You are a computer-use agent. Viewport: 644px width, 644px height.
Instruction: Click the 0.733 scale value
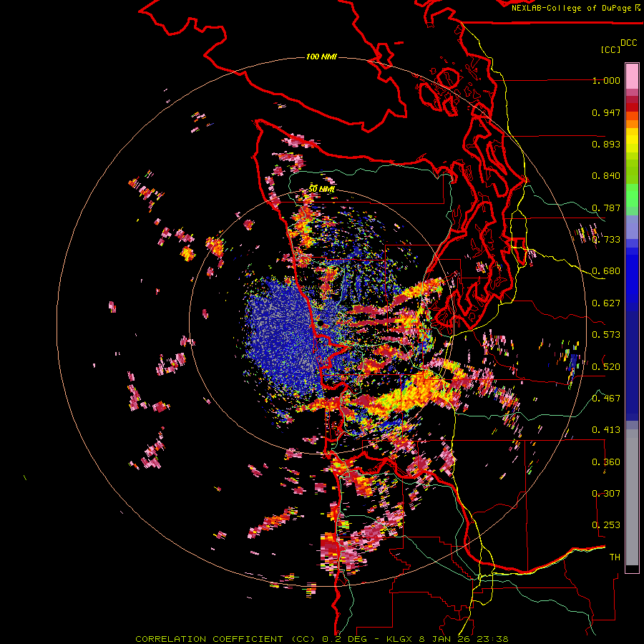[606, 240]
